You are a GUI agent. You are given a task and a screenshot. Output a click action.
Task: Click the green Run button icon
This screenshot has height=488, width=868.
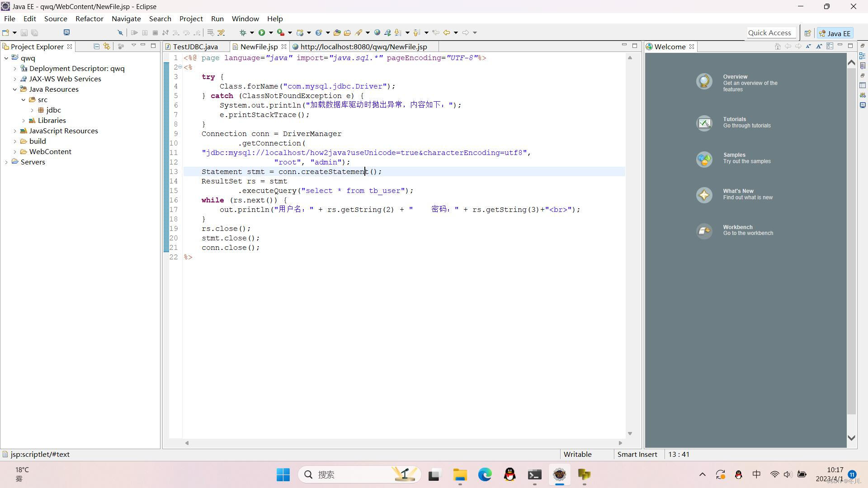[x=262, y=33]
